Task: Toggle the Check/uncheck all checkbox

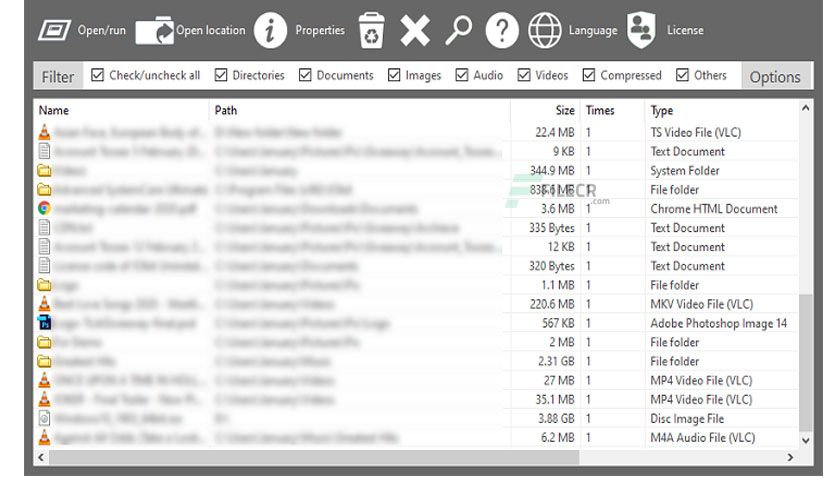Action: (97, 75)
